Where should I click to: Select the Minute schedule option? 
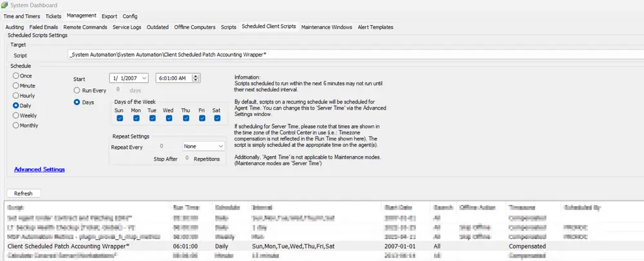coord(16,86)
